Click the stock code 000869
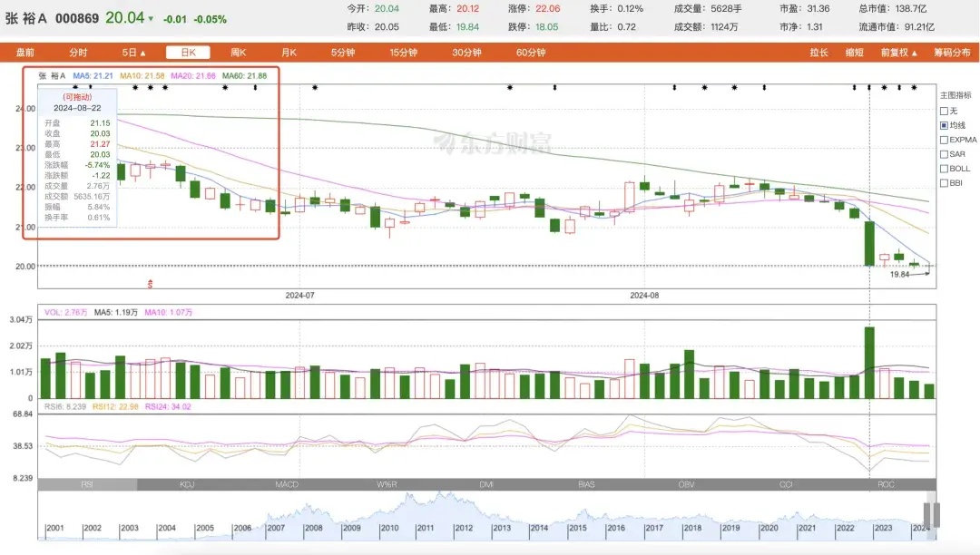This screenshot has height=555, width=980. (77, 19)
